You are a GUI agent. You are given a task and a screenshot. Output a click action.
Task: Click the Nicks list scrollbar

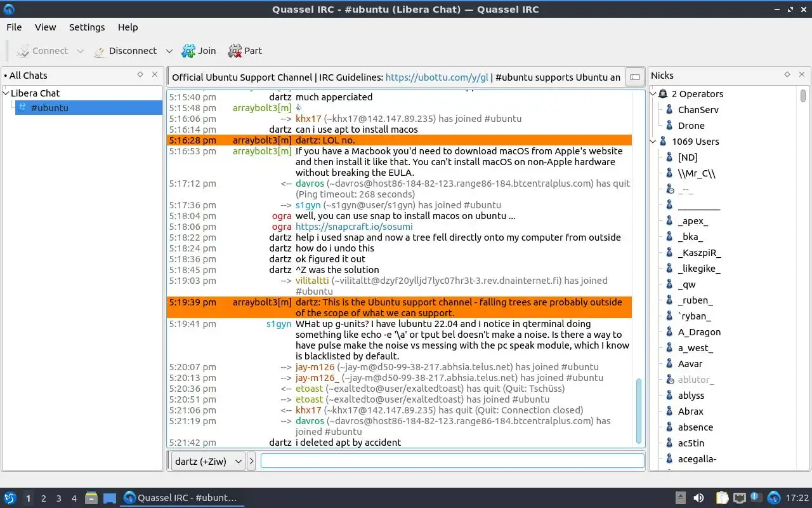[803, 96]
